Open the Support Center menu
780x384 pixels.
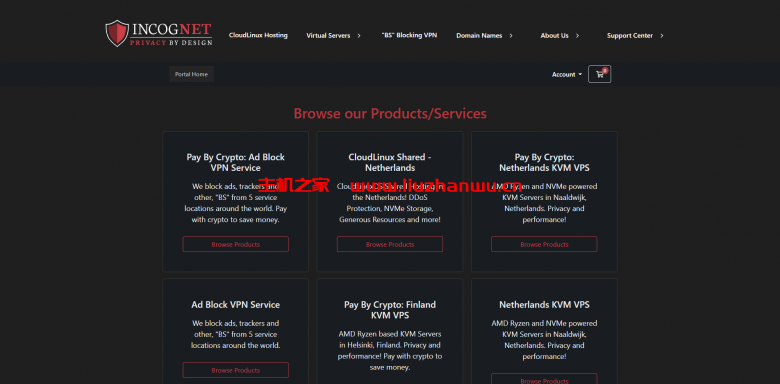pyautogui.click(x=630, y=36)
